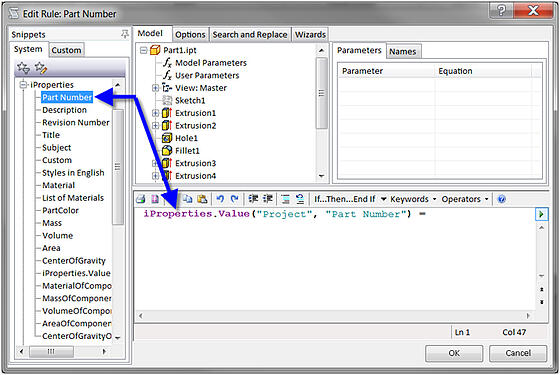Open the blue help icon in editor toolbar
Image resolution: width=560 pixels, height=375 pixels.
tap(502, 199)
